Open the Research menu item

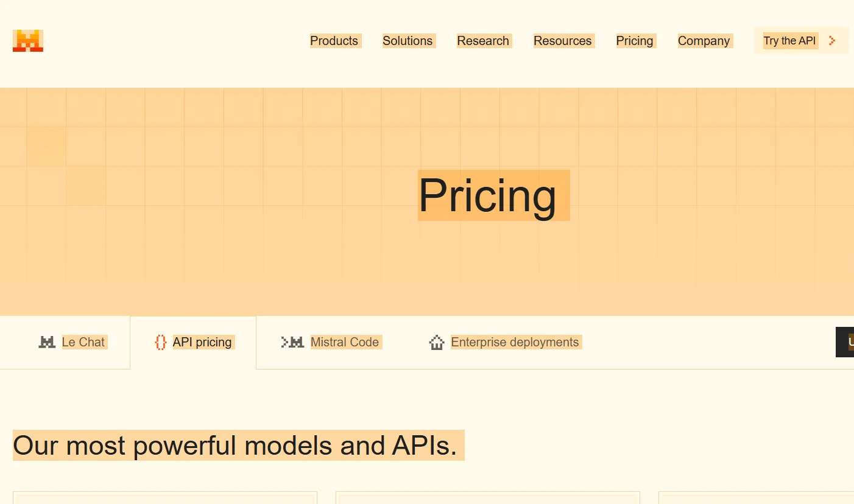(x=483, y=41)
